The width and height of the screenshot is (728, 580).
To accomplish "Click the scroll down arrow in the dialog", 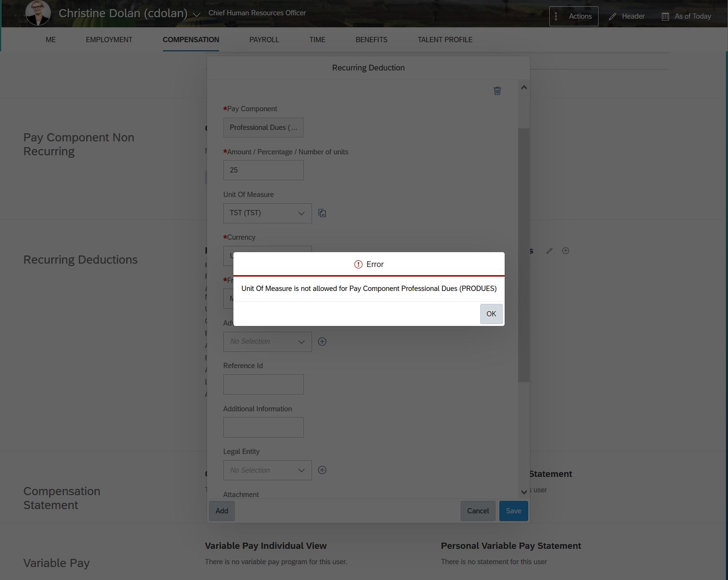I will point(524,492).
